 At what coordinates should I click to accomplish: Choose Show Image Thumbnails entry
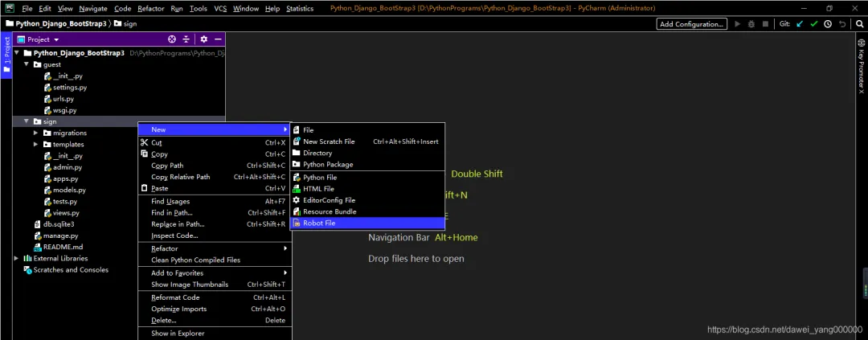(x=215, y=284)
